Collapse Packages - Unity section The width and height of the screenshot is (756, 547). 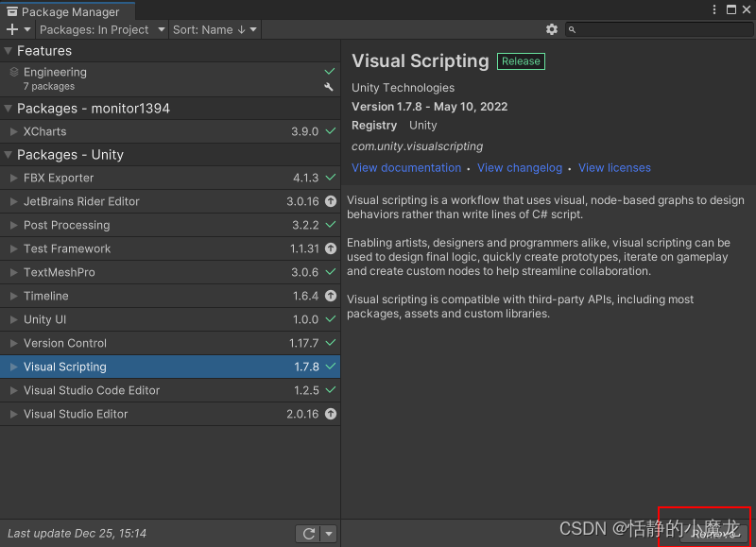9,155
